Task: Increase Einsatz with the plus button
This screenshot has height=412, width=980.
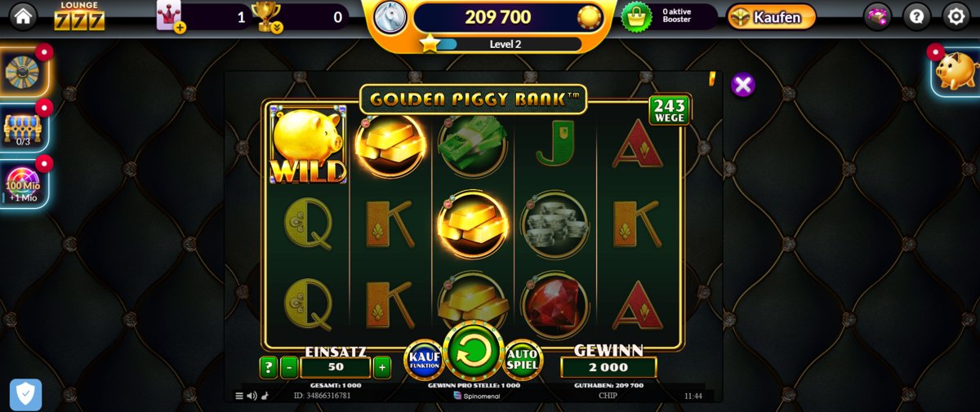Action: 381,367
